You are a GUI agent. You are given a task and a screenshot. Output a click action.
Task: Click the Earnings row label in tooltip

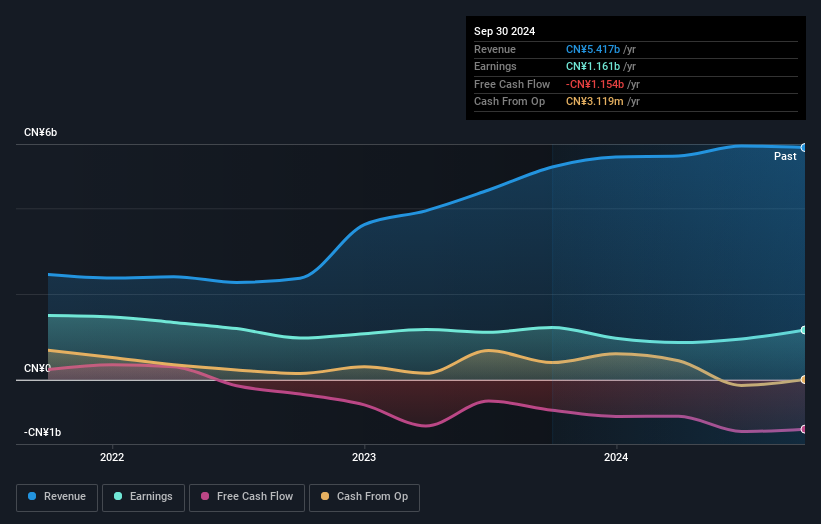tap(495, 66)
